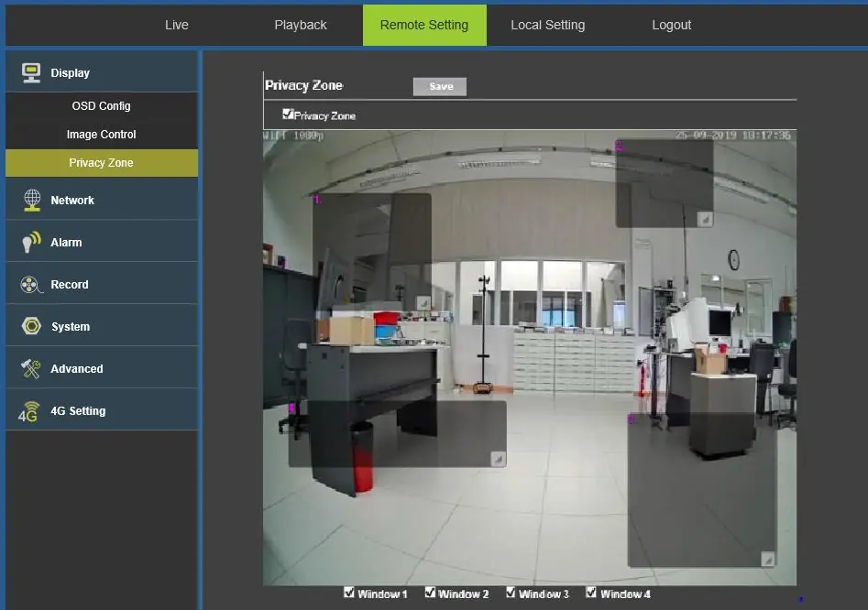The width and height of the screenshot is (868, 610).
Task: Click the Alarm bell icon
Action: tap(31, 242)
